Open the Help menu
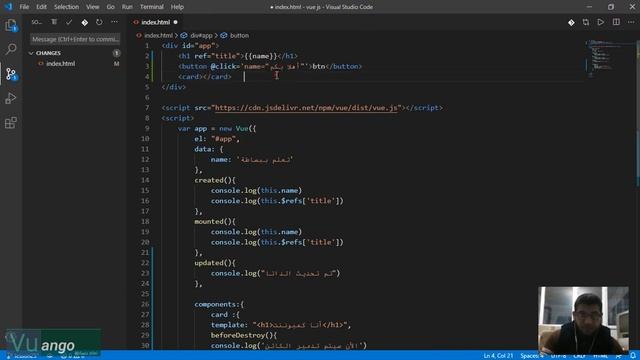This screenshot has height=360, width=640. click(177, 7)
